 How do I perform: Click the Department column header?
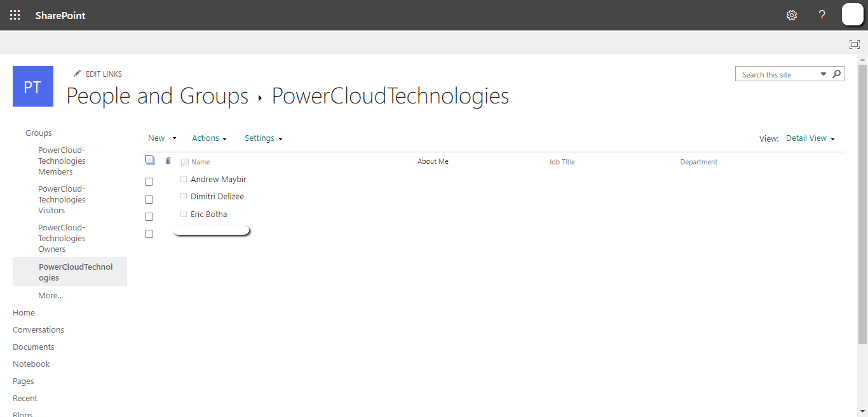coord(699,162)
